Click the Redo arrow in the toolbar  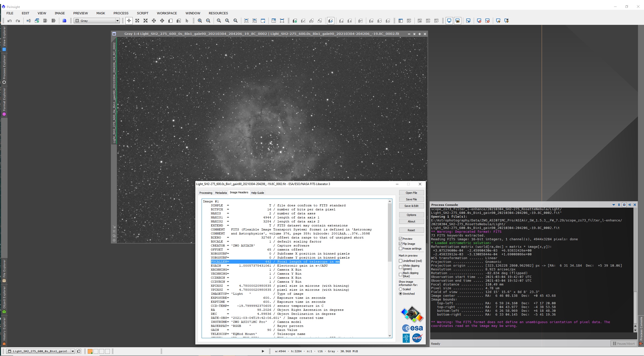tap(18, 21)
